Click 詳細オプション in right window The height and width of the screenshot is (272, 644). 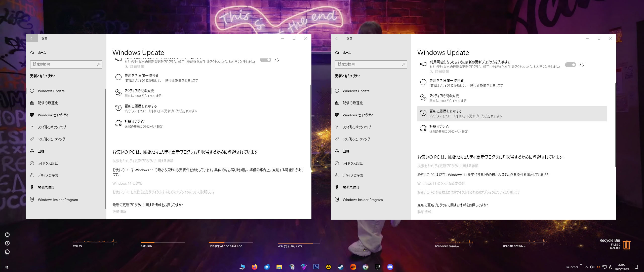pyautogui.click(x=439, y=127)
